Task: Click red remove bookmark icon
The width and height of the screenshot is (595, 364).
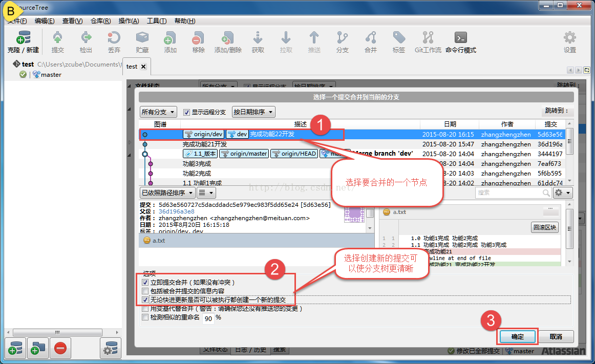Action: tap(60, 348)
